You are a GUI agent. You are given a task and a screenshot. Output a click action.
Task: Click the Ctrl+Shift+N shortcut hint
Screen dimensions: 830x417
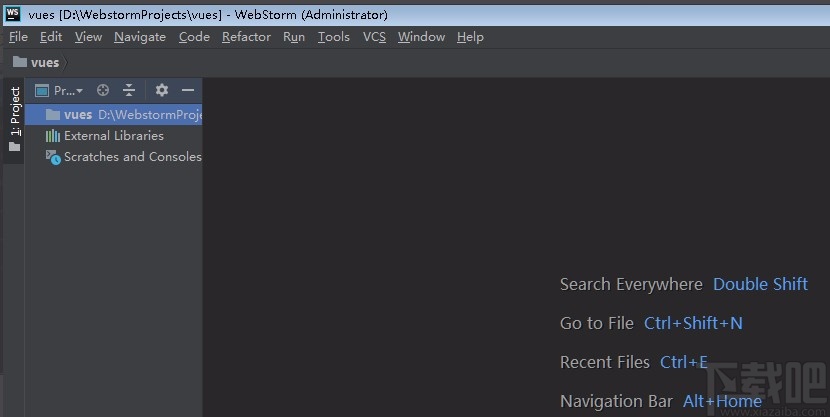[x=693, y=323]
